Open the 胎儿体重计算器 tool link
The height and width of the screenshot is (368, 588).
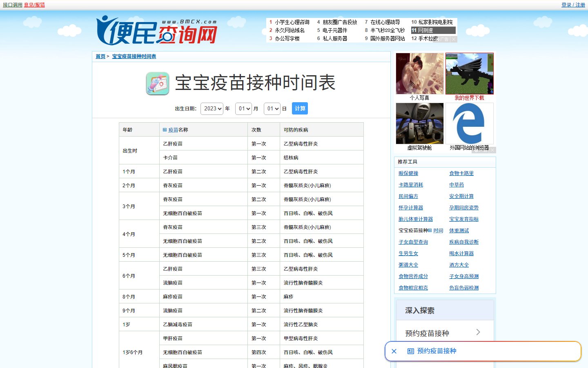(416, 219)
